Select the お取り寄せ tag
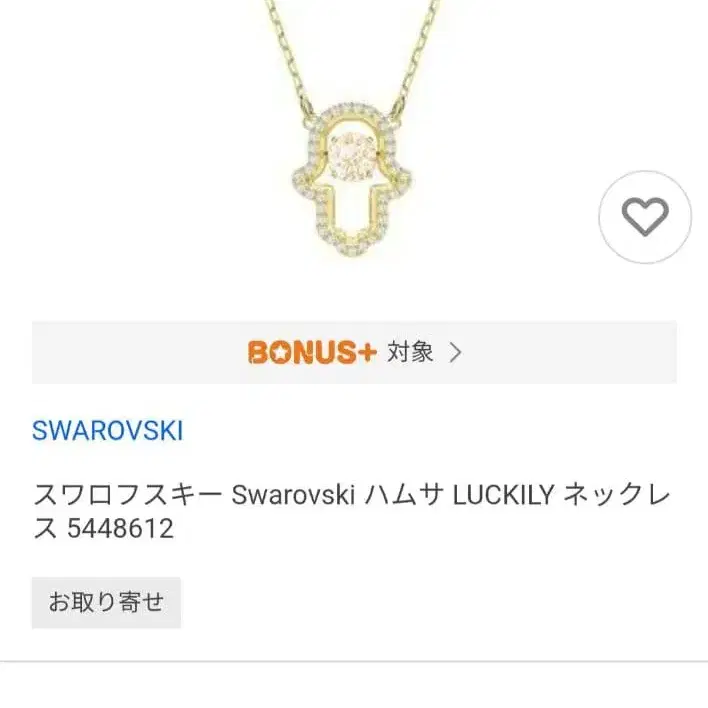Screen dimensions: 708x708 106,602
